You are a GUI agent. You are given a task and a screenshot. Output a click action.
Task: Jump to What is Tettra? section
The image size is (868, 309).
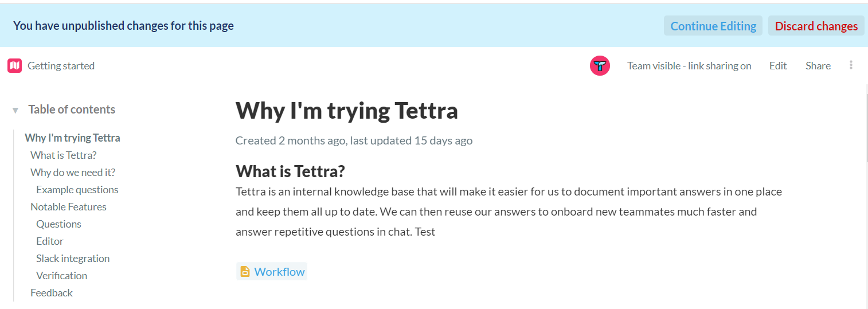tap(63, 155)
